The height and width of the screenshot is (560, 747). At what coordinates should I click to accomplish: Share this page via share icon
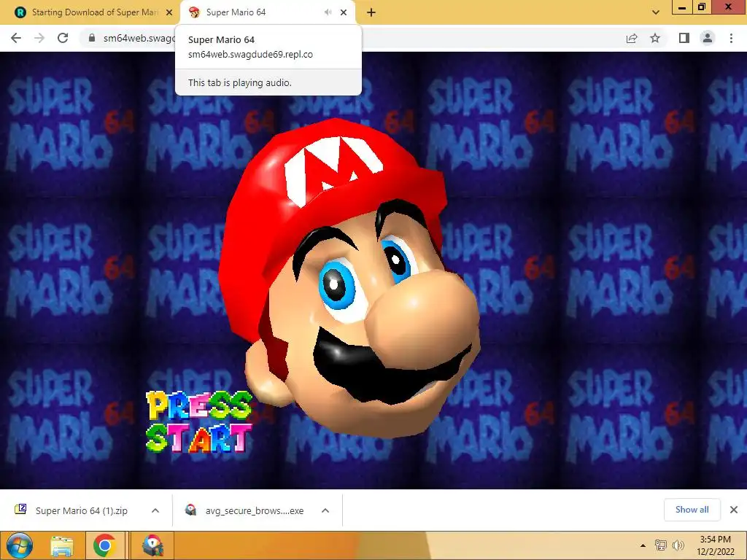(632, 38)
